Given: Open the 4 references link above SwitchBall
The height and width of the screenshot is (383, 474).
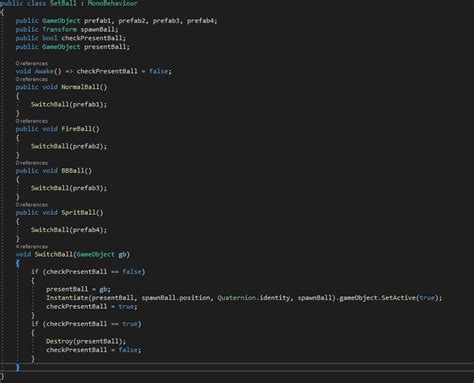Looking at the screenshot, I should point(32,247).
